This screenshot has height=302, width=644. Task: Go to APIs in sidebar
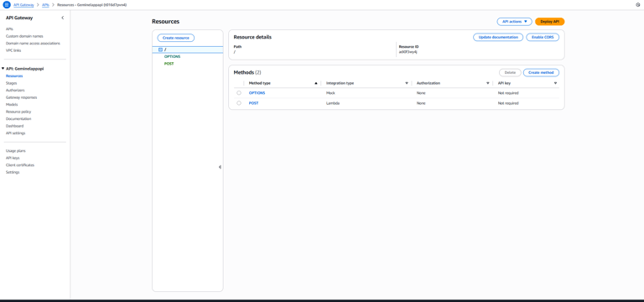pyautogui.click(x=9, y=29)
